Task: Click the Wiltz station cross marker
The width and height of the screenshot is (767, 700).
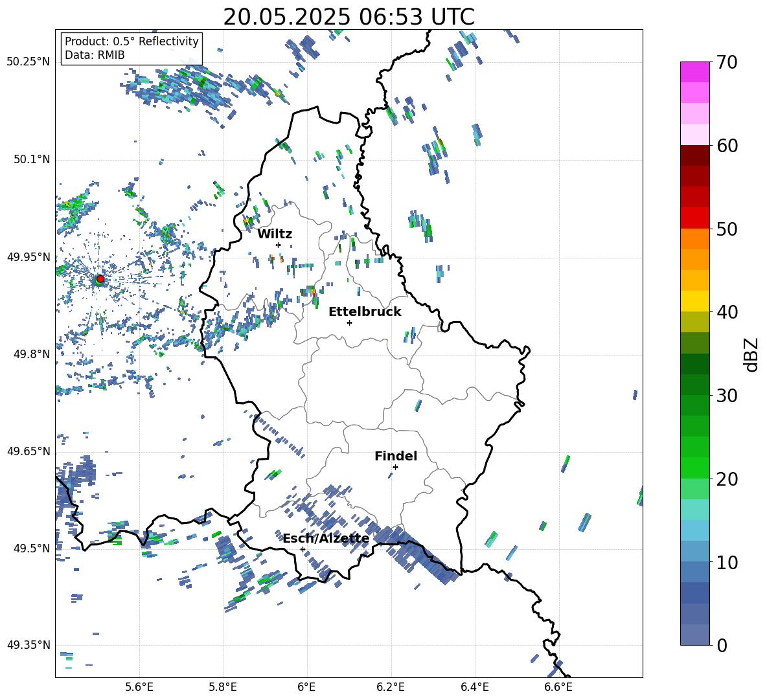Action: (278, 245)
